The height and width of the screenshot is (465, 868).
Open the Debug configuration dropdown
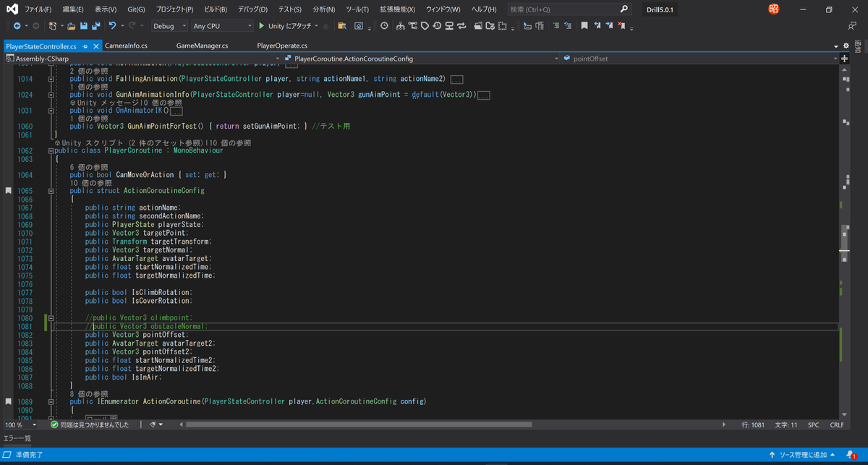pyautogui.click(x=168, y=26)
